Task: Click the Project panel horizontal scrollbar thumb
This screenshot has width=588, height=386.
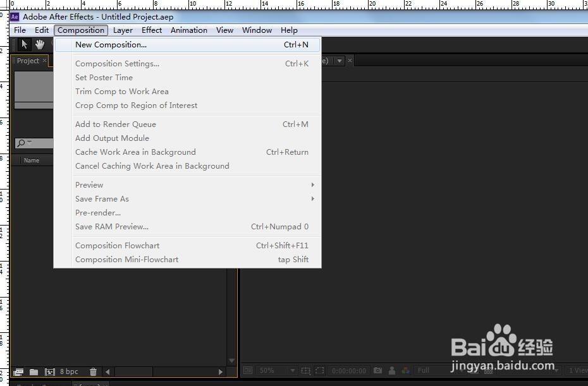Action: click(x=133, y=371)
